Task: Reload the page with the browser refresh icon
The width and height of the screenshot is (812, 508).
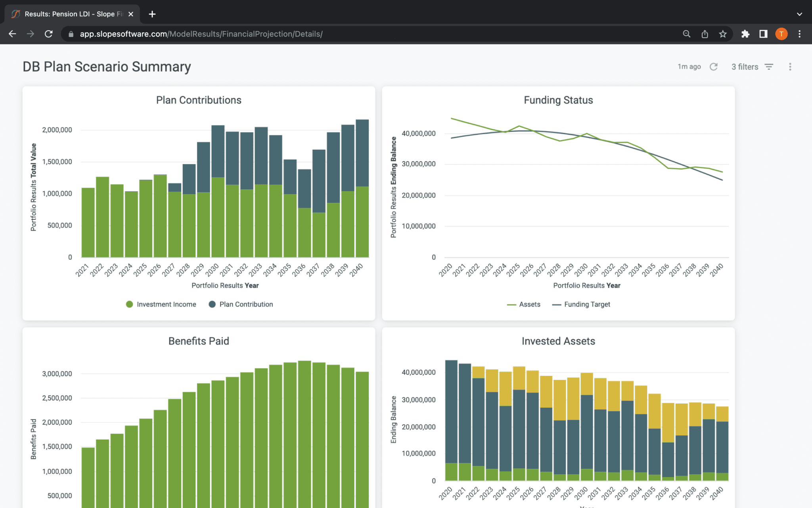Action: (49, 34)
